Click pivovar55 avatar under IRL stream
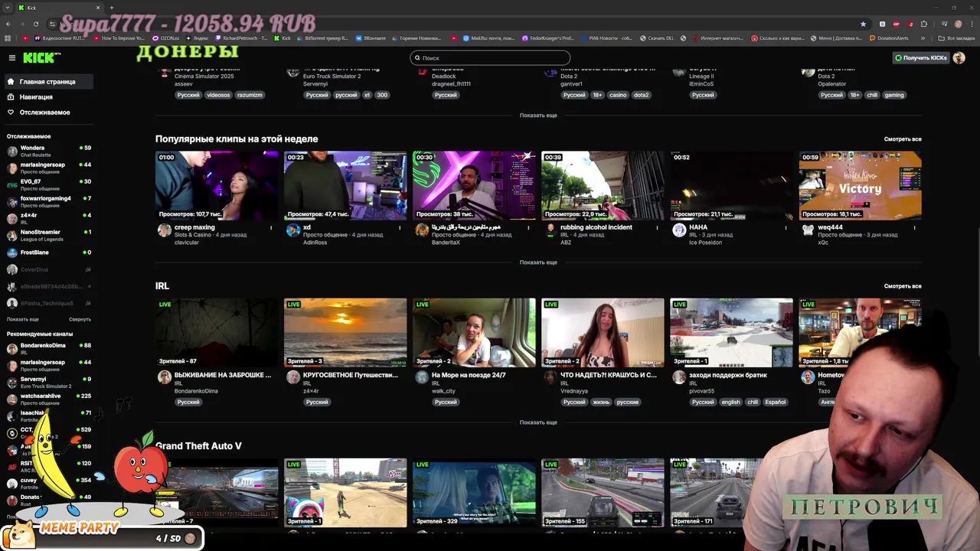Image resolution: width=980 pixels, height=551 pixels. click(x=679, y=377)
